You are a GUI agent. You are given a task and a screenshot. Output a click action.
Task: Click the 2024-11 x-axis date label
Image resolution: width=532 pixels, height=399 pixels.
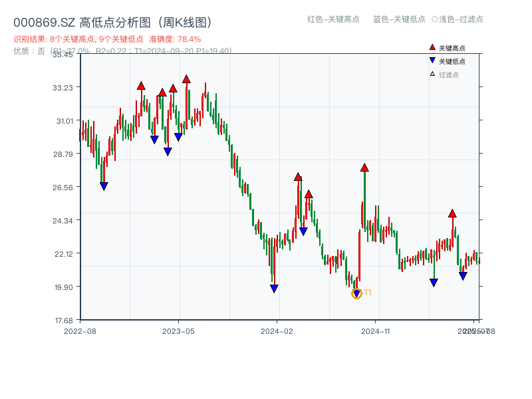[375, 331]
